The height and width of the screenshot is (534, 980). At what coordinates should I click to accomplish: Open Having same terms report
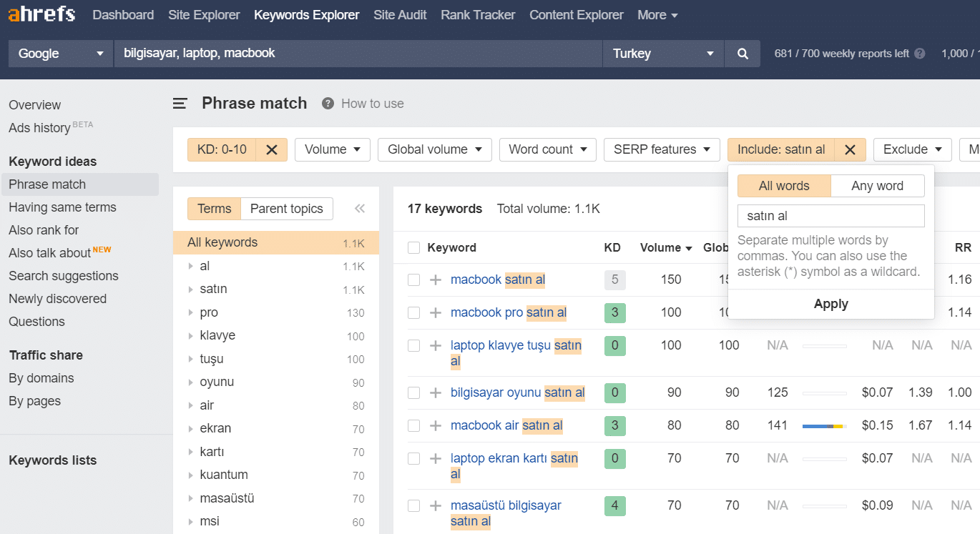62,207
